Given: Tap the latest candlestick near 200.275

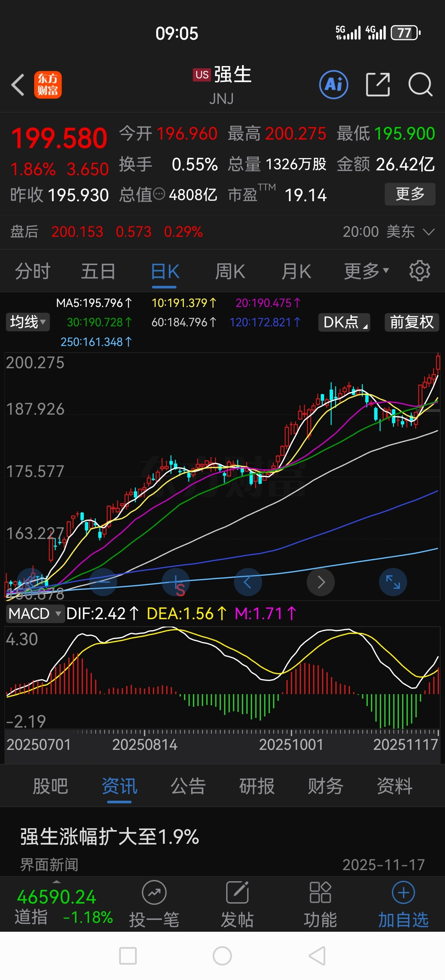Looking at the screenshot, I should click(x=438, y=363).
